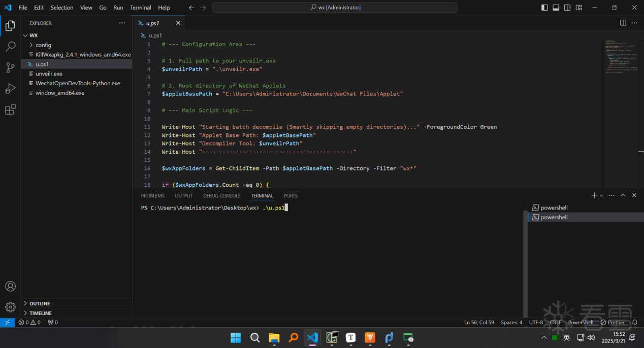The width and height of the screenshot is (644, 348).
Task: Click the volume icon in system tray
Action: pos(591,337)
